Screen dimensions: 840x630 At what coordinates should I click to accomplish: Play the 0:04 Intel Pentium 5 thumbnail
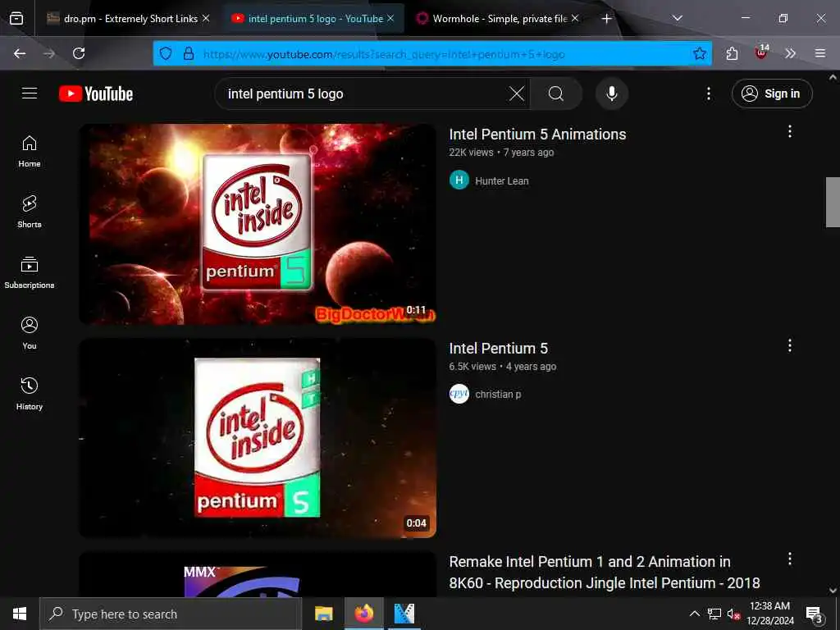258,438
